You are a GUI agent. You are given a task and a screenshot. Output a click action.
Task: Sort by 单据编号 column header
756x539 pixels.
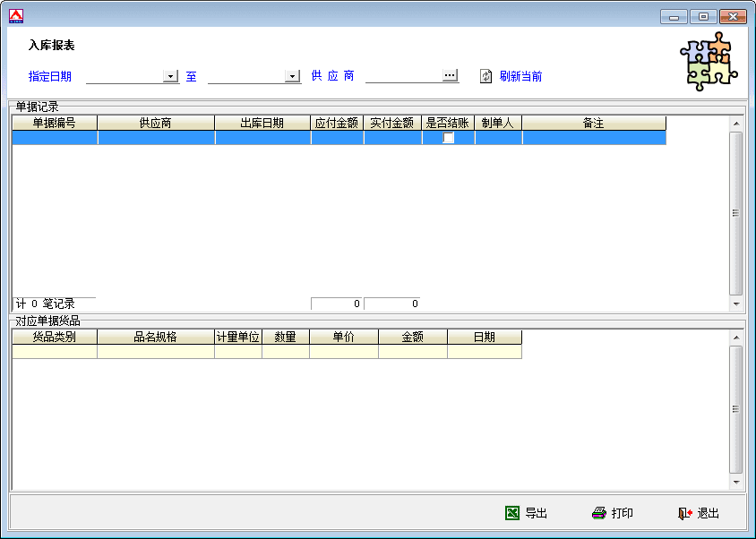[x=55, y=123]
